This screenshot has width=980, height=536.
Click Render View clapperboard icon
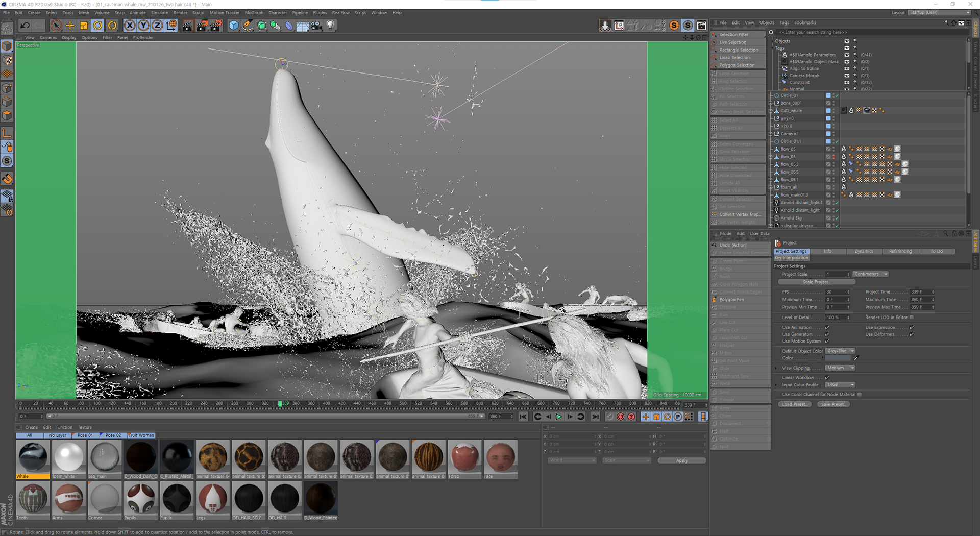click(x=187, y=26)
